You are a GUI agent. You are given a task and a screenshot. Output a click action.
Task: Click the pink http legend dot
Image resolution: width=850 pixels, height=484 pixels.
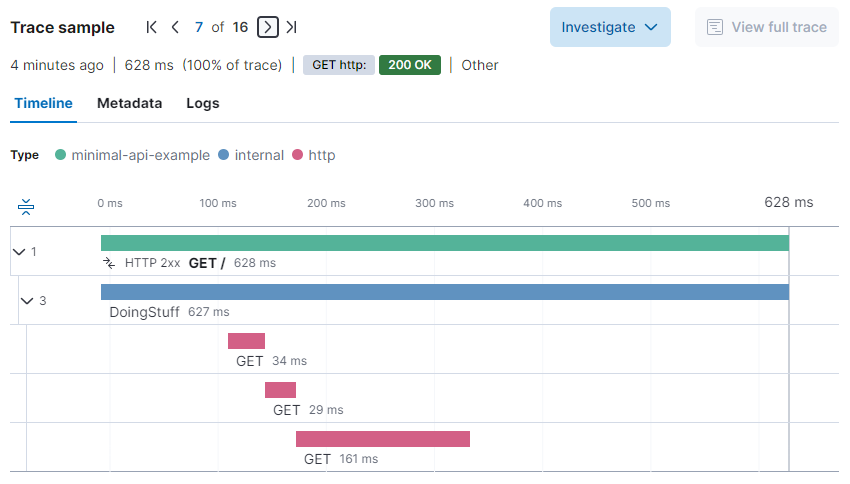pos(297,155)
